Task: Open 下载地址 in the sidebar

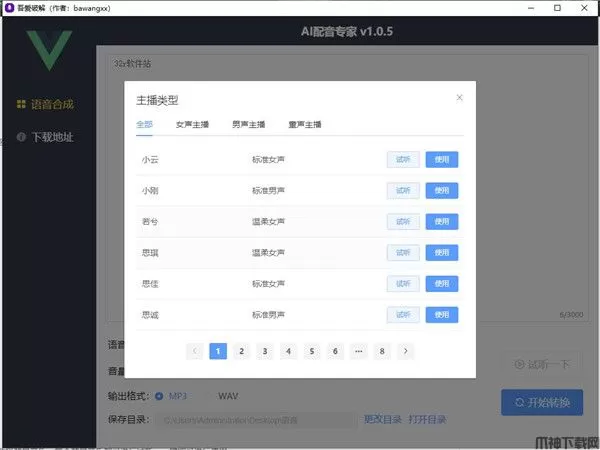Action: (45, 137)
